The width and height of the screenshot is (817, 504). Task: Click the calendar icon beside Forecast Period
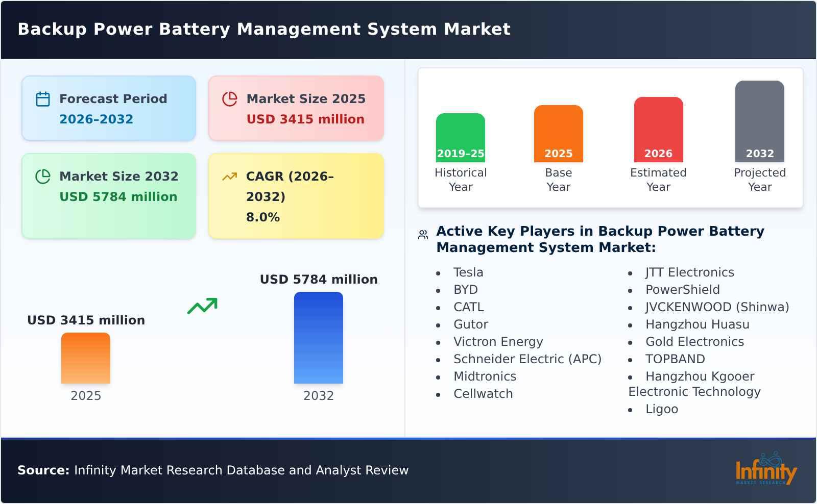(x=43, y=99)
